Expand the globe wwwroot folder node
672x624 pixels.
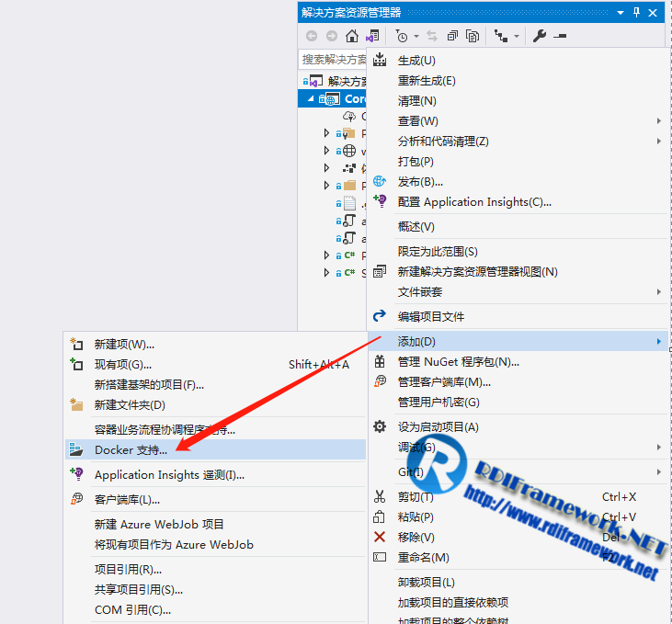(326, 151)
